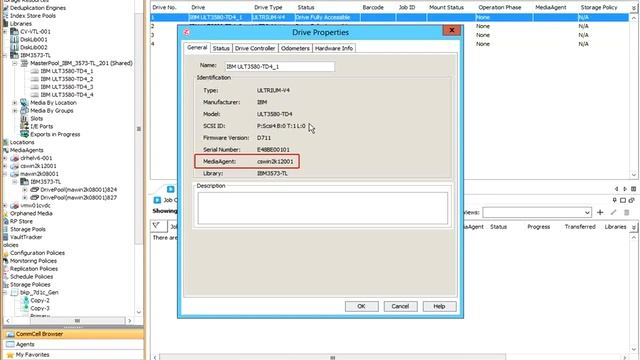Viewport: 640px width, 360px height.
Task: Click the Transferred column header in Job Controller
Action: click(580, 227)
